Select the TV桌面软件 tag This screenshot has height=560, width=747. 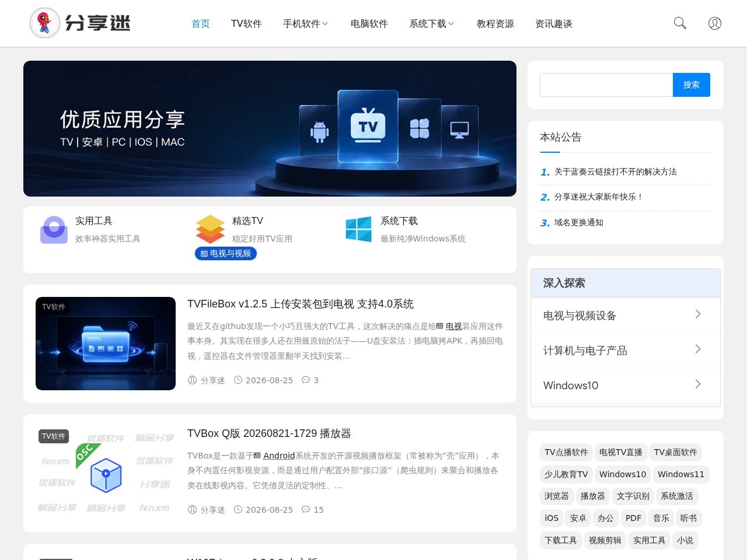pos(676,452)
